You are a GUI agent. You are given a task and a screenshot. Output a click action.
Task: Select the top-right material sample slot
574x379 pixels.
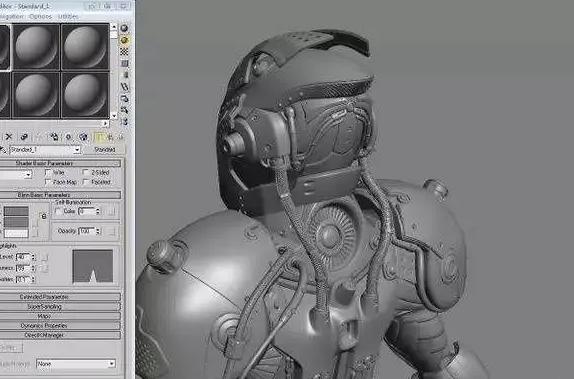(85, 47)
